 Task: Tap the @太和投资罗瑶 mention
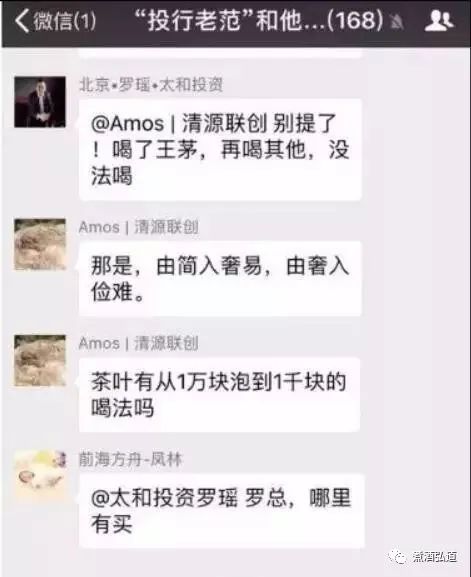click(164, 498)
